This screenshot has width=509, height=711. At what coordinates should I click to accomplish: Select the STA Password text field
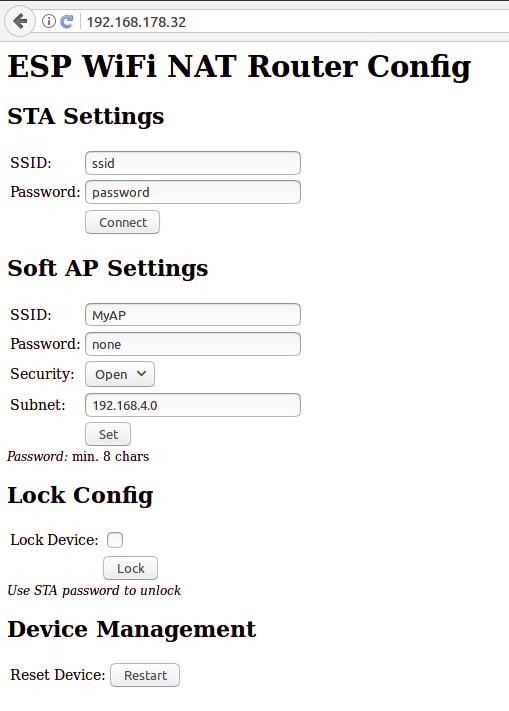tap(193, 192)
